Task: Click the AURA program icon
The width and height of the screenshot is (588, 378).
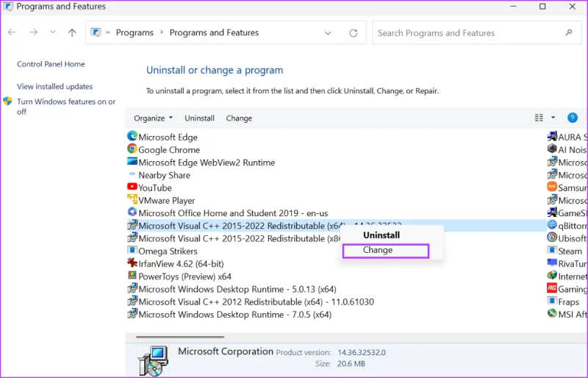Action: point(552,136)
